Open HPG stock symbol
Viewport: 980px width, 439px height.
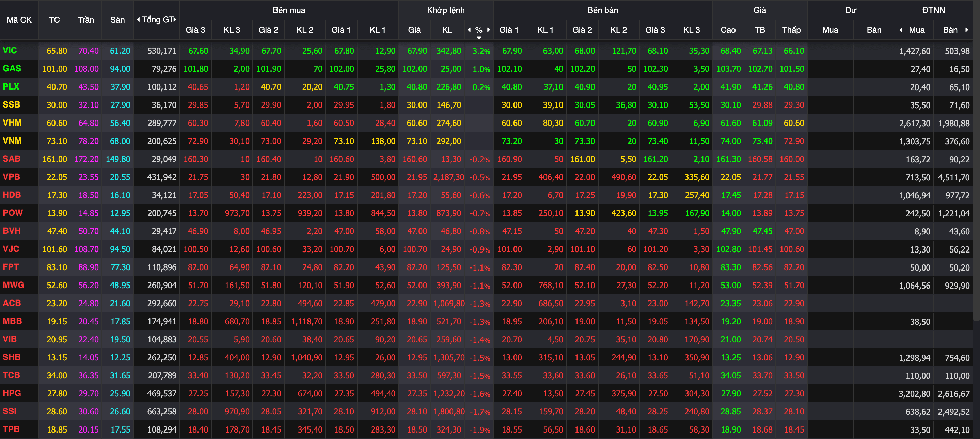(x=12, y=393)
